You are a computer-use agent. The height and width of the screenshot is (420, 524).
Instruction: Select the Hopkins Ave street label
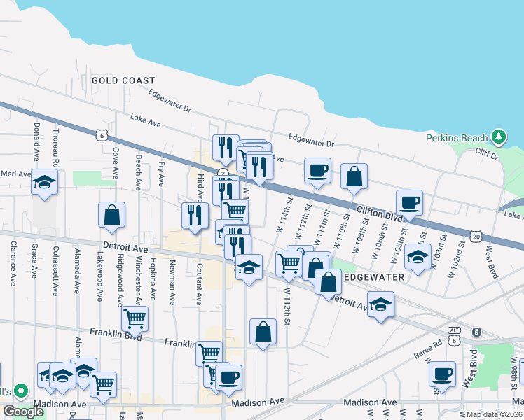(x=153, y=279)
